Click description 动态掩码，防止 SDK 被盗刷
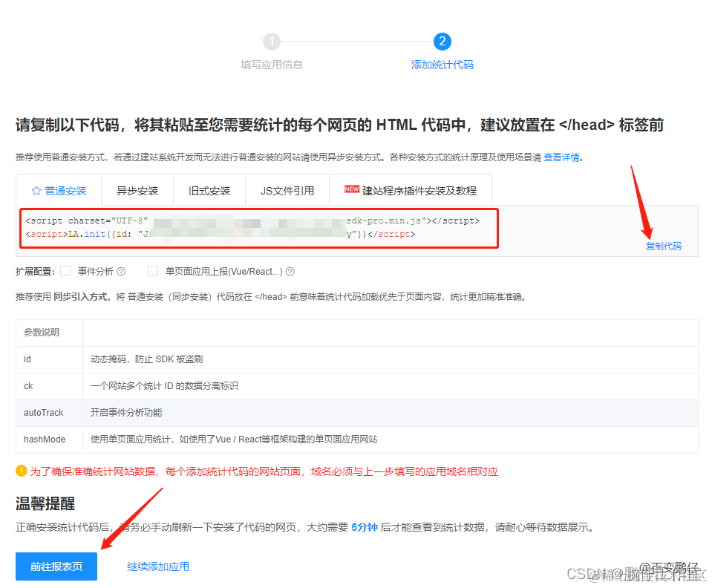The image size is (712, 588). pyautogui.click(x=147, y=359)
